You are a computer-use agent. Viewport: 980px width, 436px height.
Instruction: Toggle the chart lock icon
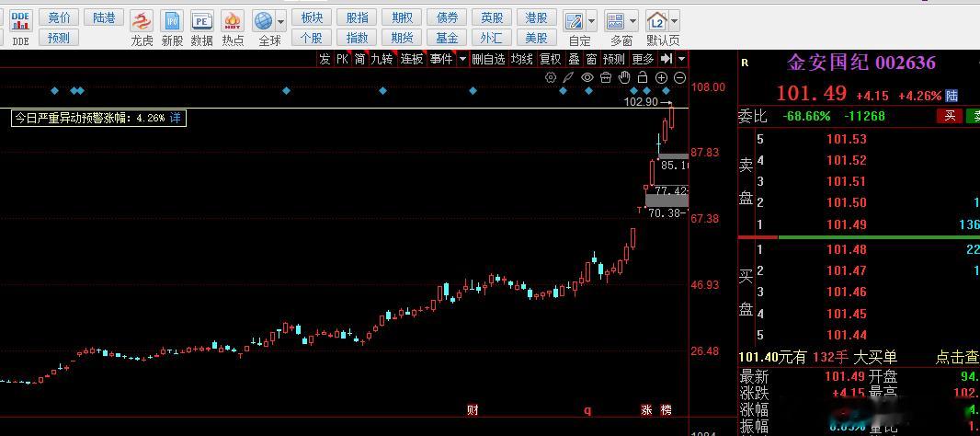pyautogui.click(x=642, y=77)
